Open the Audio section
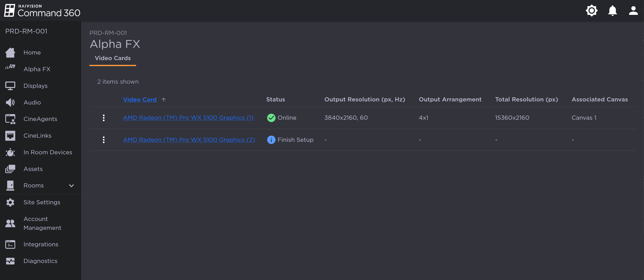Screen dimensions: 644x280 [x=32, y=102]
